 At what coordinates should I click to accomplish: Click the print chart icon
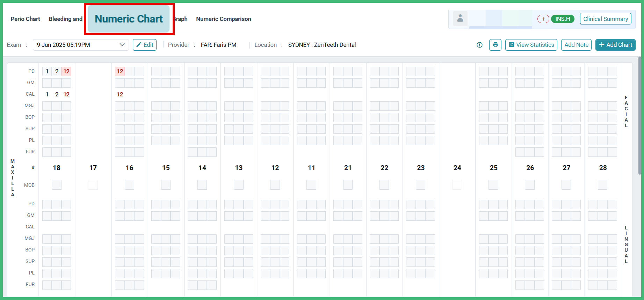pyautogui.click(x=495, y=45)
